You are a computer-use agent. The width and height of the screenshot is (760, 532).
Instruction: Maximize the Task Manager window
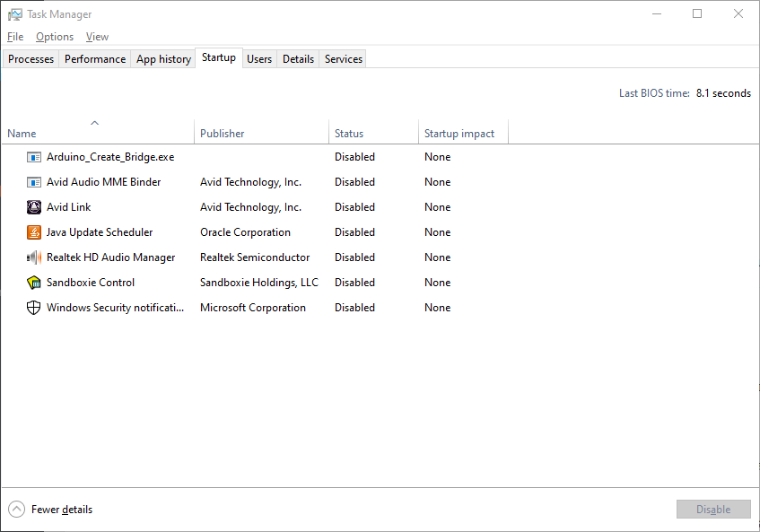coord(697,14)
